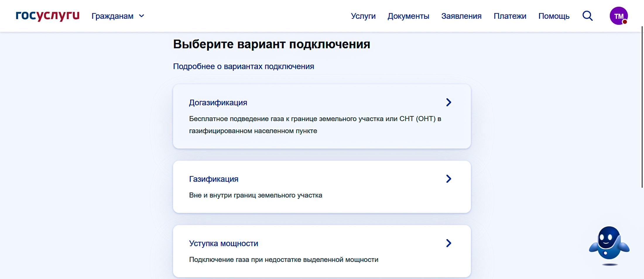Follow the Подробнее о вариантах подключения link
Viewport: 644px width, 279px height.
[x=244, y=66]
